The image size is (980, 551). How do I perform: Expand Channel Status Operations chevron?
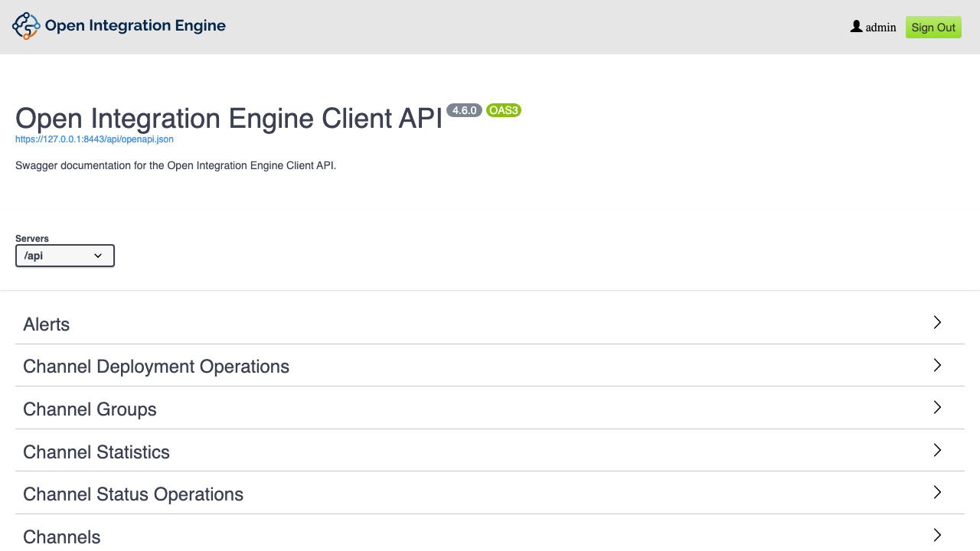[937, 493]
